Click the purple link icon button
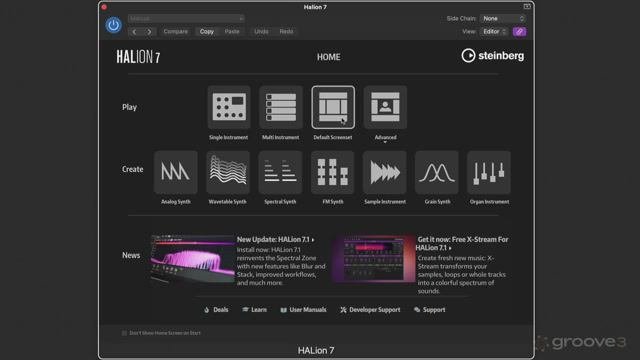The height and width of the screenshot is (360, 640). click(520, 31)
